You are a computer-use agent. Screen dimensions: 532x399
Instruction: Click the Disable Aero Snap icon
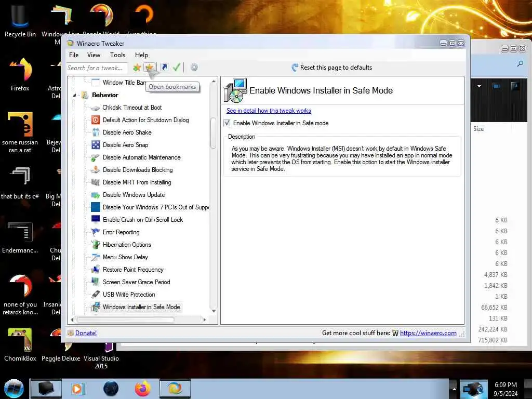[96, 145]
